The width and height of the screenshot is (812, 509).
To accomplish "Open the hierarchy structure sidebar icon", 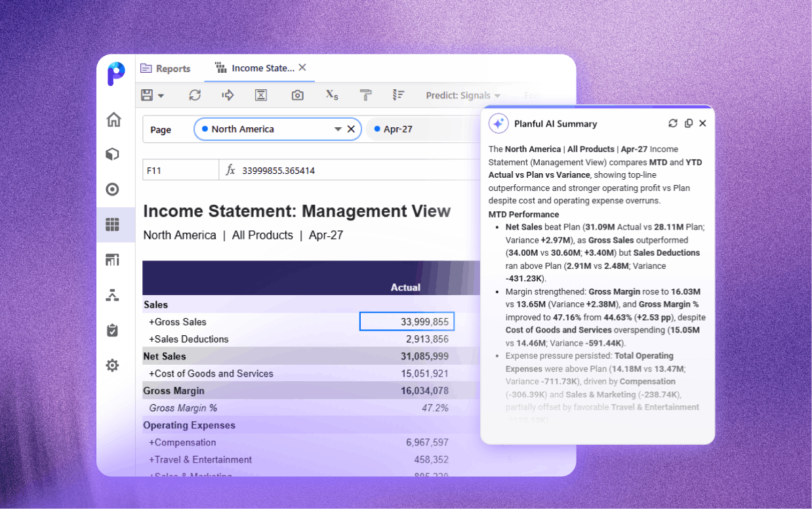I will pos(113,295).
